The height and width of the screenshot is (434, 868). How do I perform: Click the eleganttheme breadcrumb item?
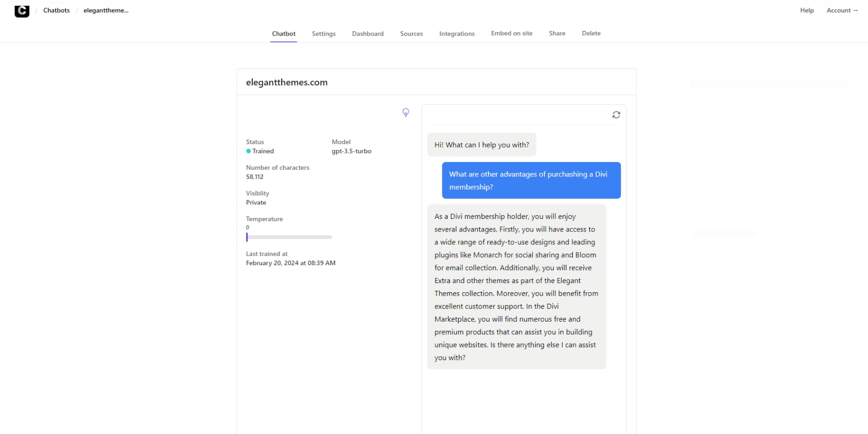point(105,10)
